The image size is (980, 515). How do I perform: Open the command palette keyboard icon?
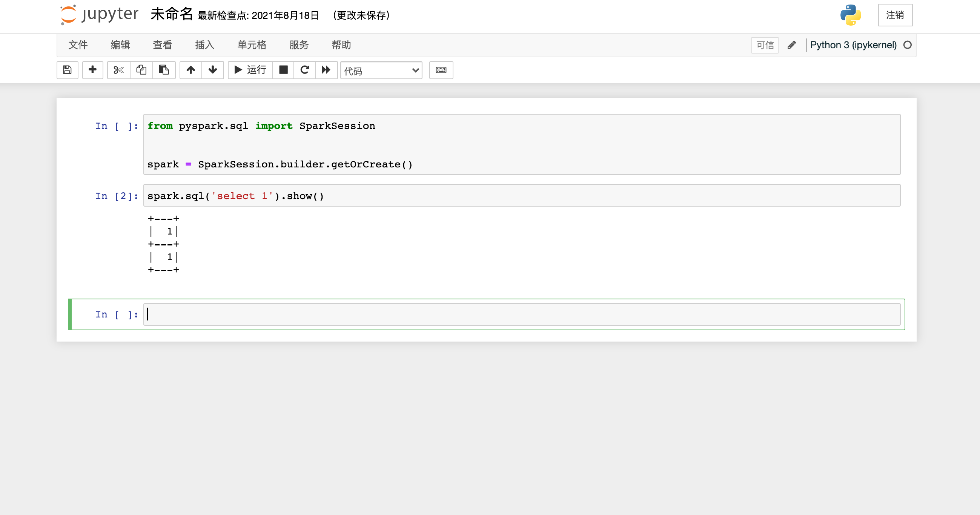point(441,70)
